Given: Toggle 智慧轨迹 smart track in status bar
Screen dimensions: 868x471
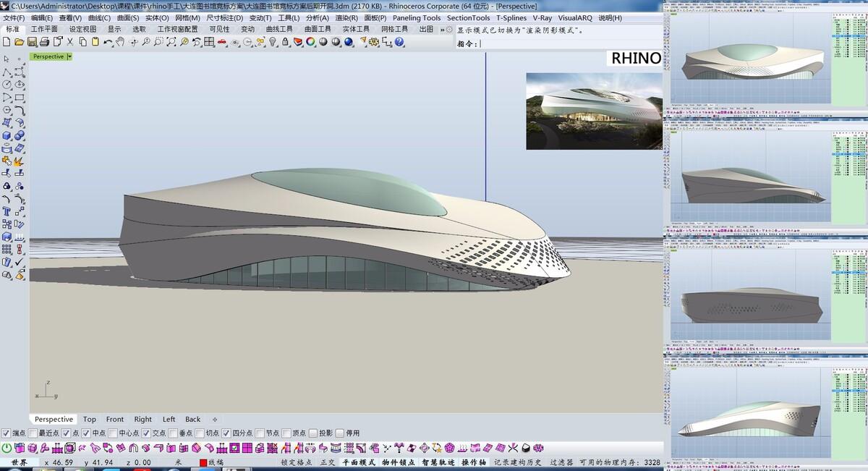Looking at the screenshot, I should point(438,462).
